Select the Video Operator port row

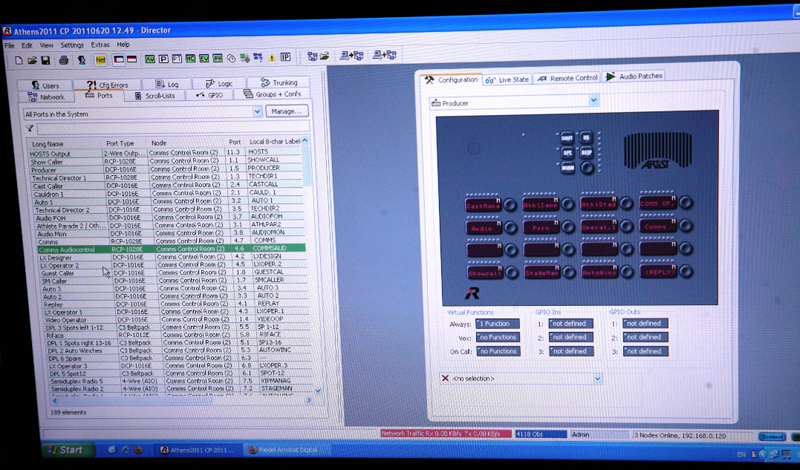coord(178,319)
